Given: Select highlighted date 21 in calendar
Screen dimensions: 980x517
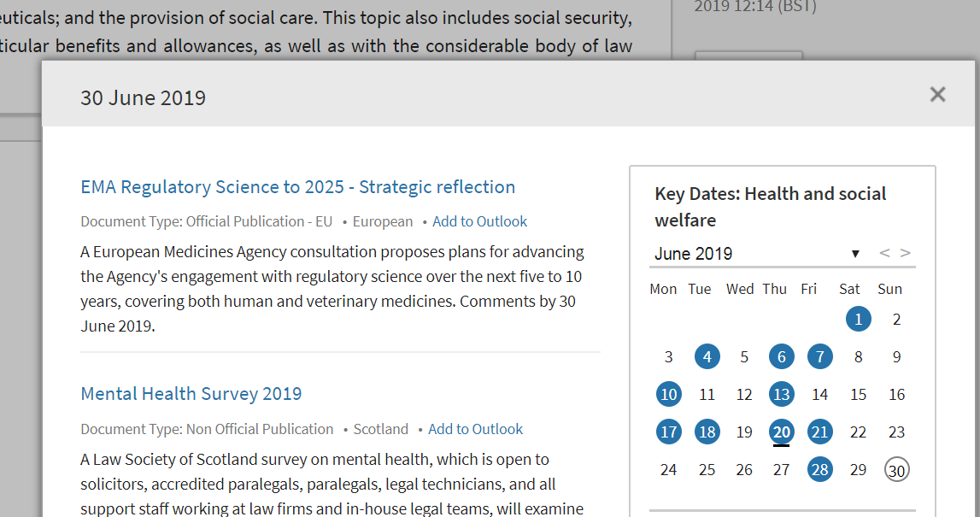Looking at the screenshot, I should pyautogui.click(x=819, y=432).
